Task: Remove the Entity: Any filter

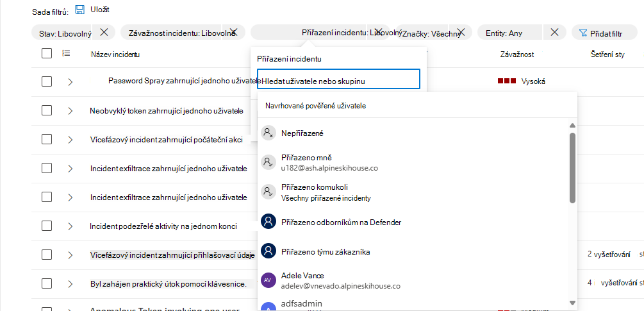Action: click(554, 32)
